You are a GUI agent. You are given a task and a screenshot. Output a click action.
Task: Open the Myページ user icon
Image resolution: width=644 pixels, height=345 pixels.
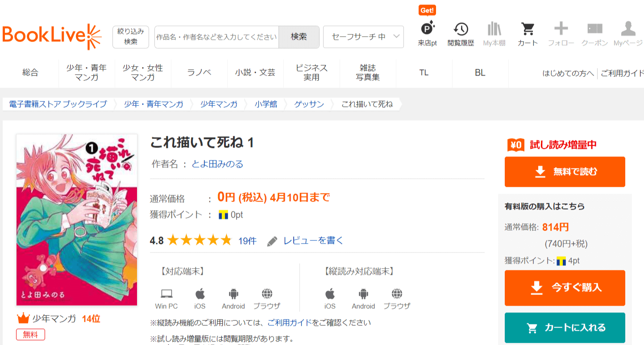628,29
